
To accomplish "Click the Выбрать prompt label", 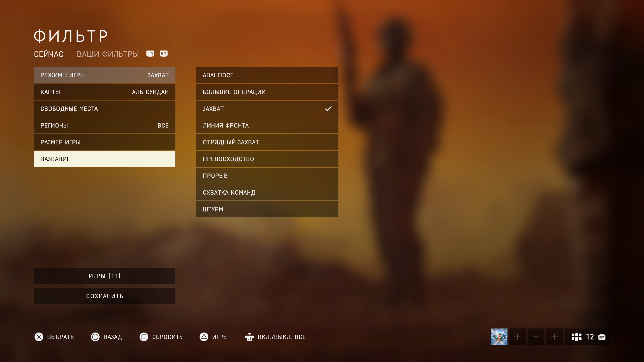I will click(x=61, y=337).
